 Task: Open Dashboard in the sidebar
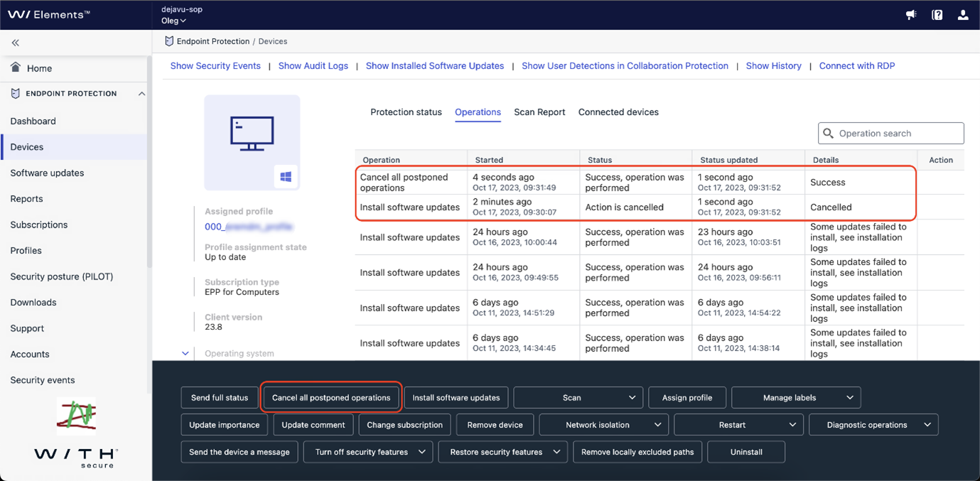click(x=33, y=121)
